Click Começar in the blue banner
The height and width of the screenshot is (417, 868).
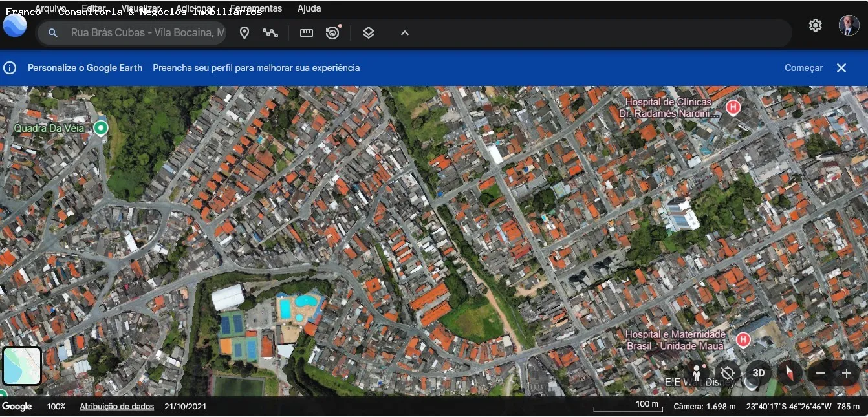pos(804,68)
